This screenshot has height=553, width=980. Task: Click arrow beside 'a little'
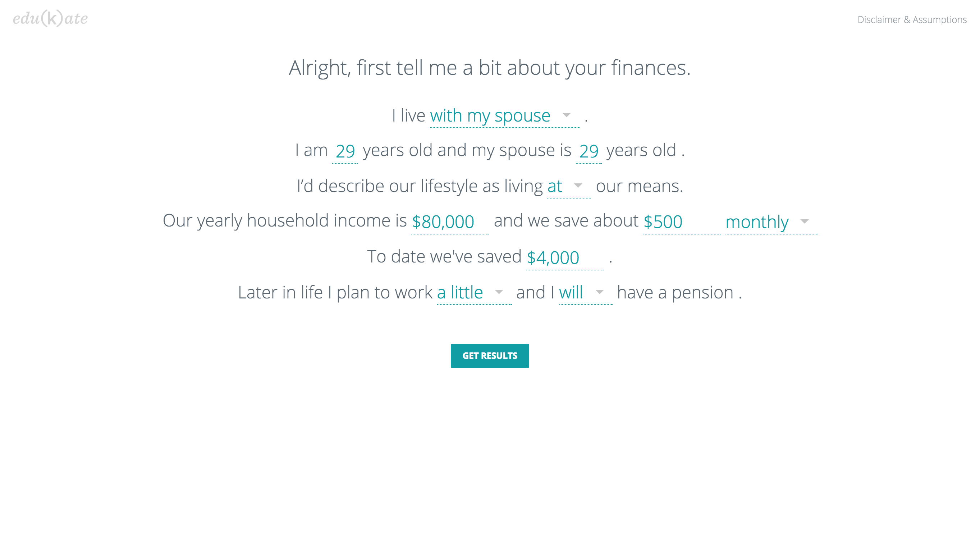pos(499,292)
